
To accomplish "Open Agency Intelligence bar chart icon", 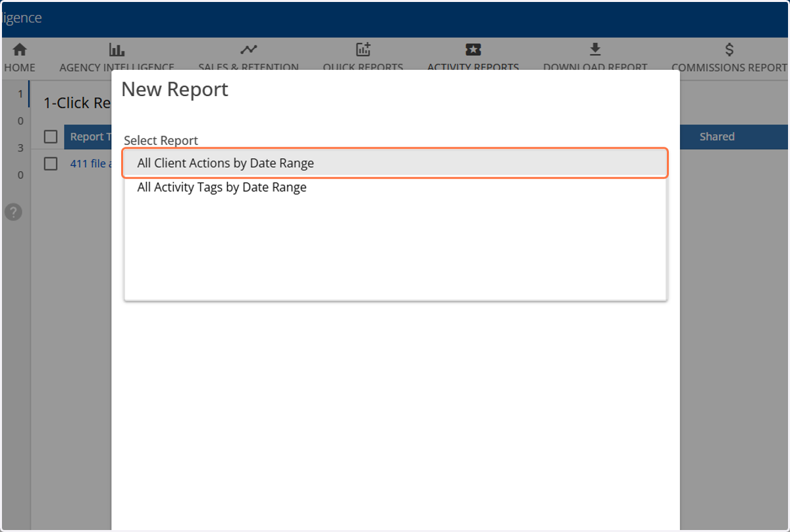I will click(x=117, y=49).
